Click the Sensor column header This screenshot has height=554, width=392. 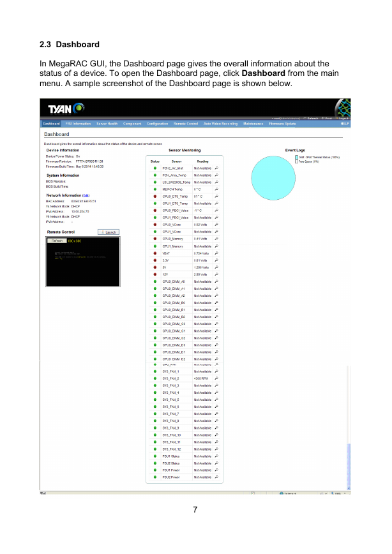pos(177,161)
